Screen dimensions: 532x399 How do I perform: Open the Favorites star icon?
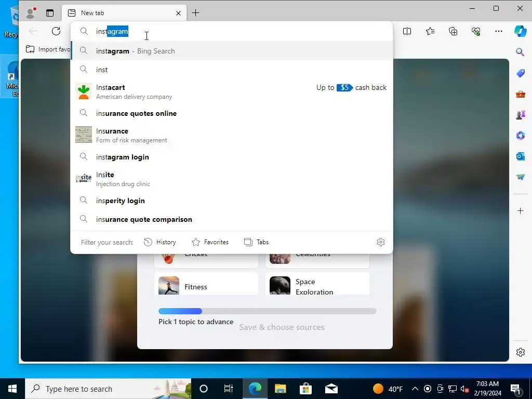[430, 31]
